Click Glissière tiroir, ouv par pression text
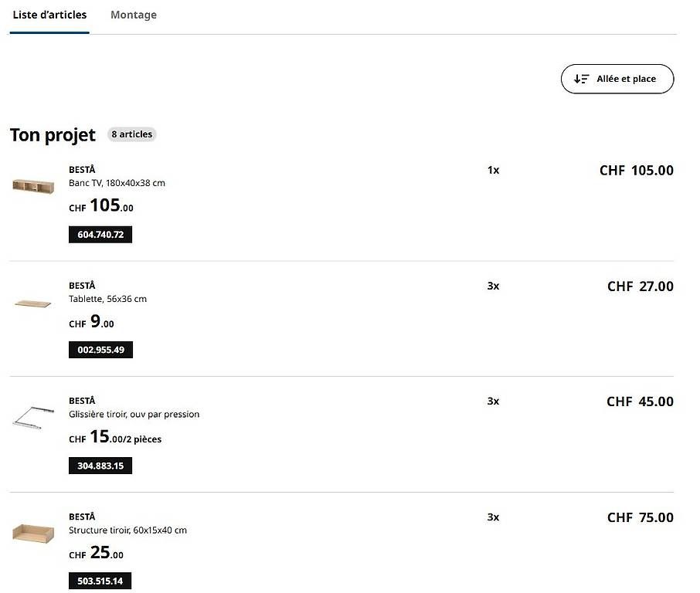This screenshot has height=593, width=700. click(x=134, y=415)
